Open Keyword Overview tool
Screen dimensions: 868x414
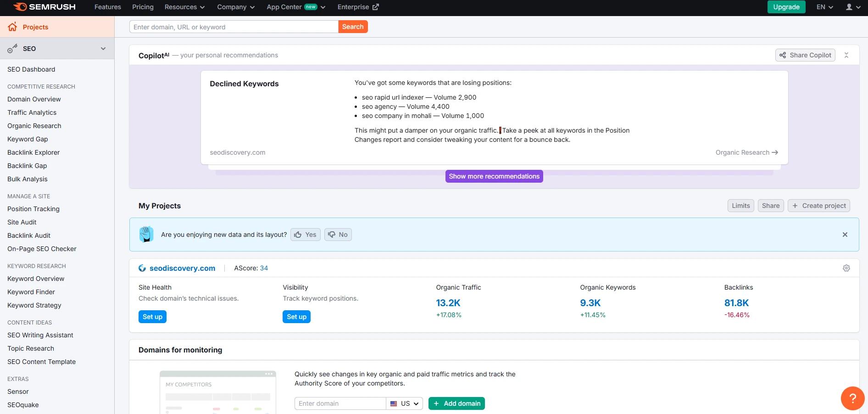tap(36, 279)
